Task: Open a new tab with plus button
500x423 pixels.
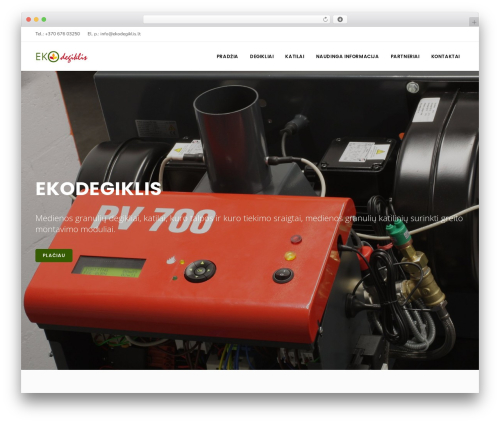Action: tap(474, 22)
